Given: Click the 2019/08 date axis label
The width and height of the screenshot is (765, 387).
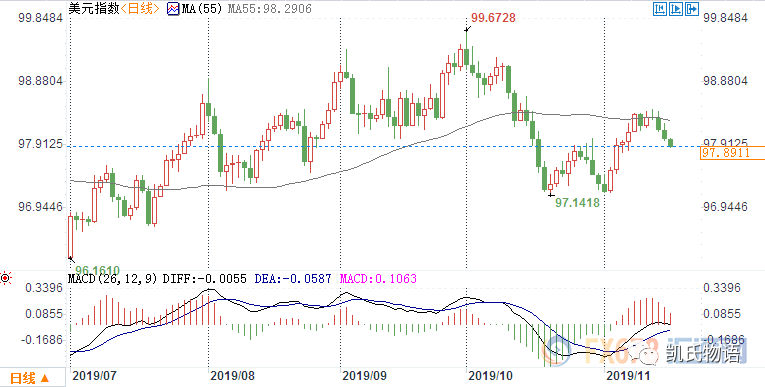Looking at the screenshot, I should click(233, 376).
